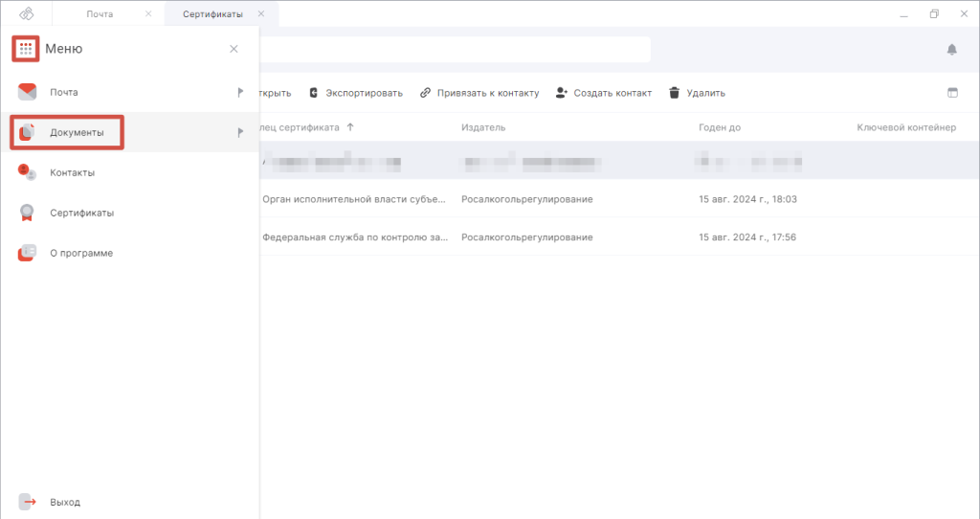Image resolution: width=980 pixels, height=519 pixels.
Task: Open the Почта menu entry
Action: coord(130,92)
